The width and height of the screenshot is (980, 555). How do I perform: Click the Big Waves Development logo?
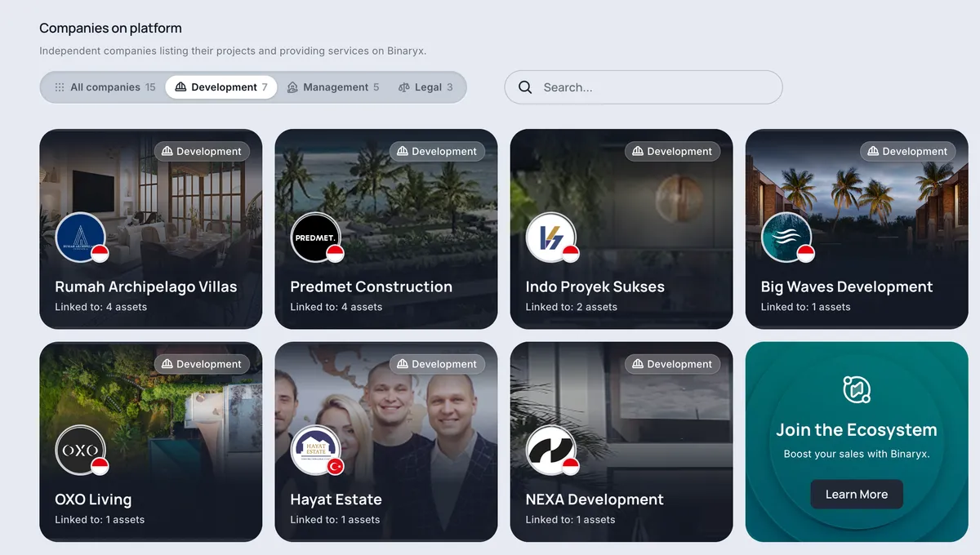point(786,238)
